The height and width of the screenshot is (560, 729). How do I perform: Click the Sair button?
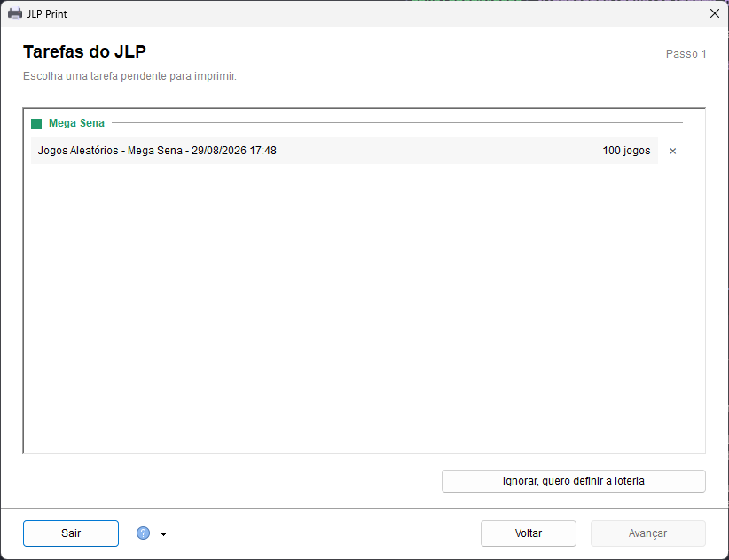(71, 533)
